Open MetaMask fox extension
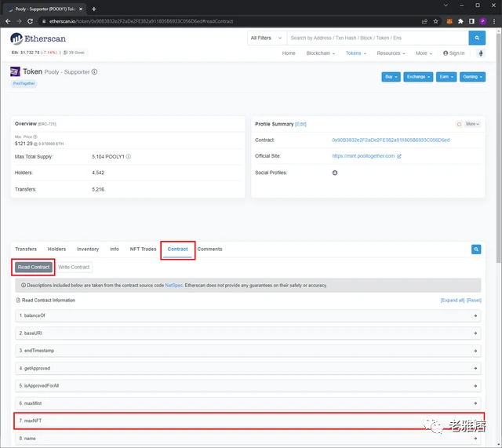This screenshot has width=502, height=448. (449, 21)
